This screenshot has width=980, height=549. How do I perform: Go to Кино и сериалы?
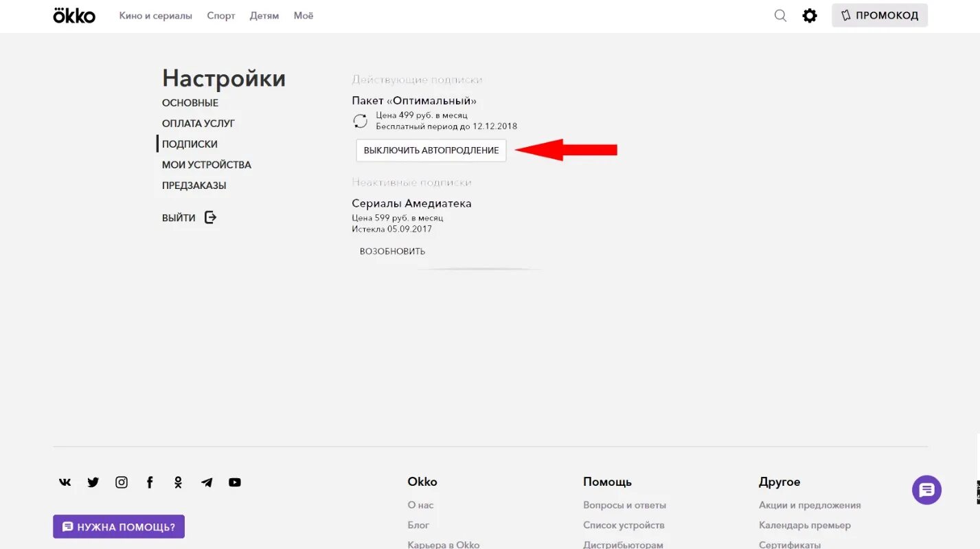(x=156, y=15)
